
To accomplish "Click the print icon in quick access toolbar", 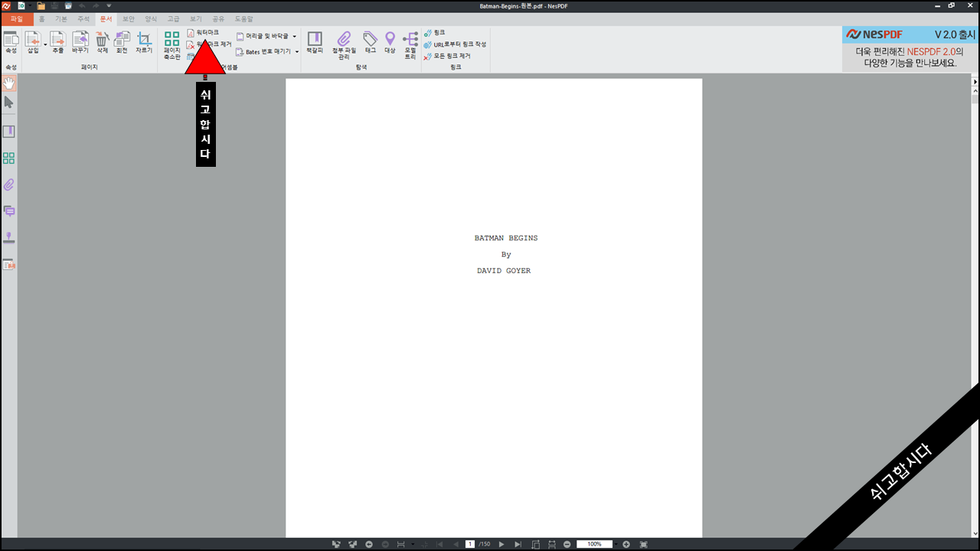I will 67,5.
